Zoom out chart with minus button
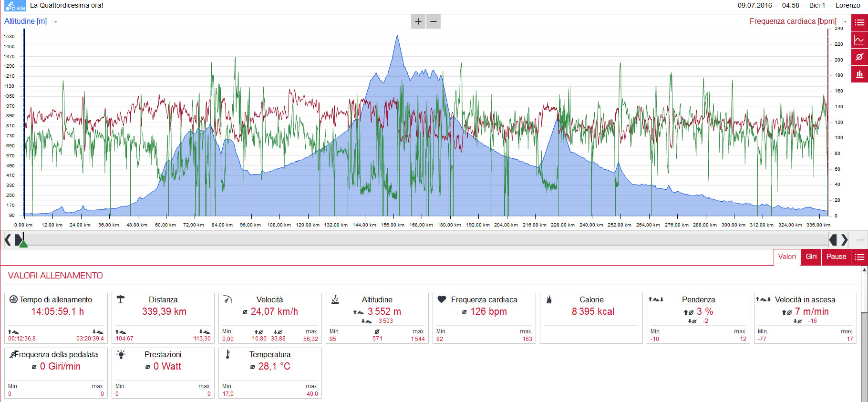The height and width of the screenshot is (402, 868). click(x=434, y=21)
